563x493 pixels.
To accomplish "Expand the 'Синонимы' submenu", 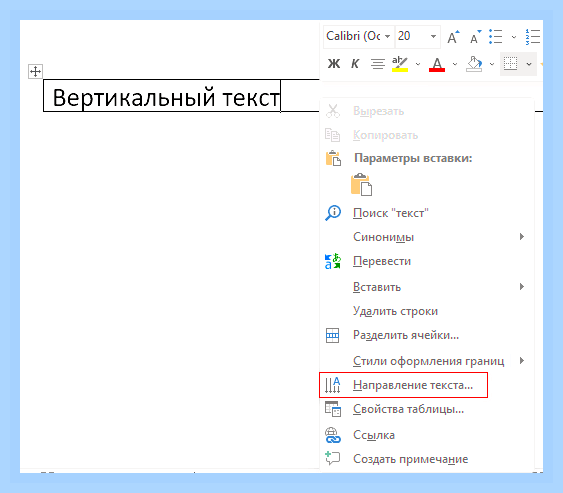I will tap(427, 237).
